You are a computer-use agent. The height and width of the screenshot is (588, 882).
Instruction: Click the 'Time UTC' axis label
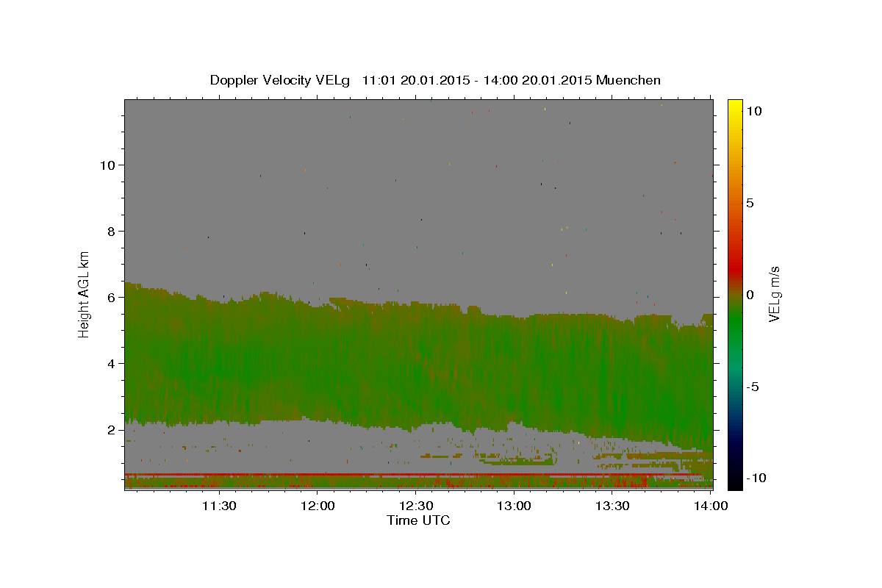[418, 520]
